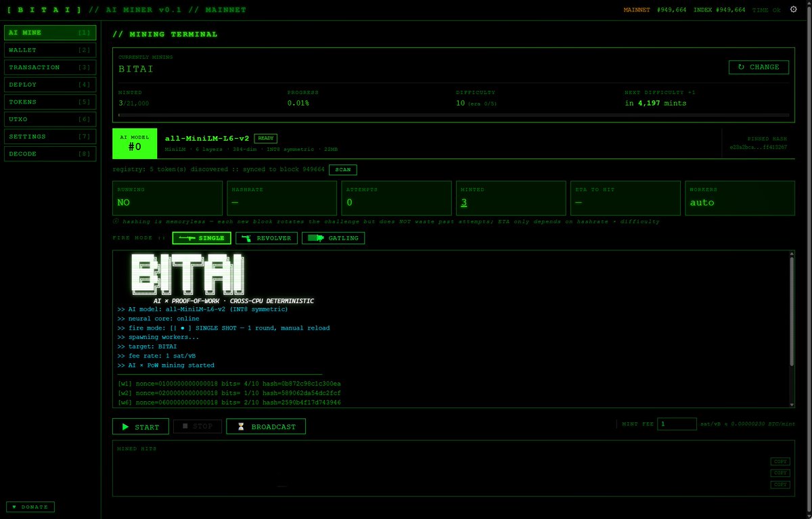Click the AI MODEL #0 badge
The width and height of the screenshot is (812, 519).
coord(135,143)
